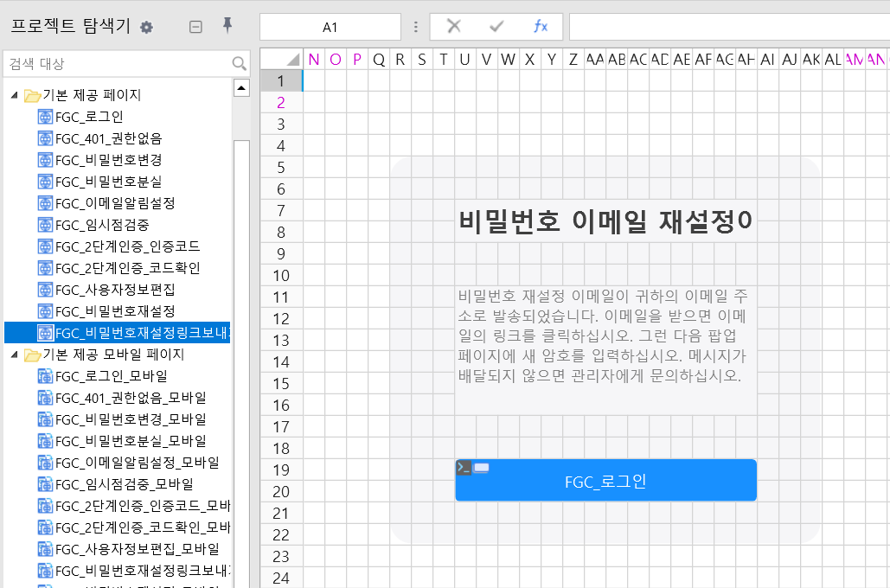Click the A1 name box
The height and width of the screenshot is (588, 890).
coord(330,28)
